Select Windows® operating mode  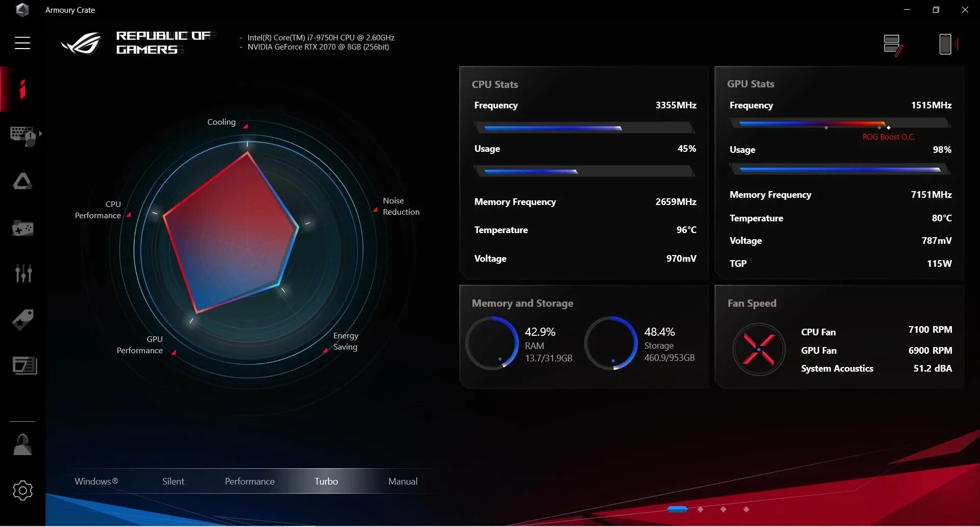(96, 482)
